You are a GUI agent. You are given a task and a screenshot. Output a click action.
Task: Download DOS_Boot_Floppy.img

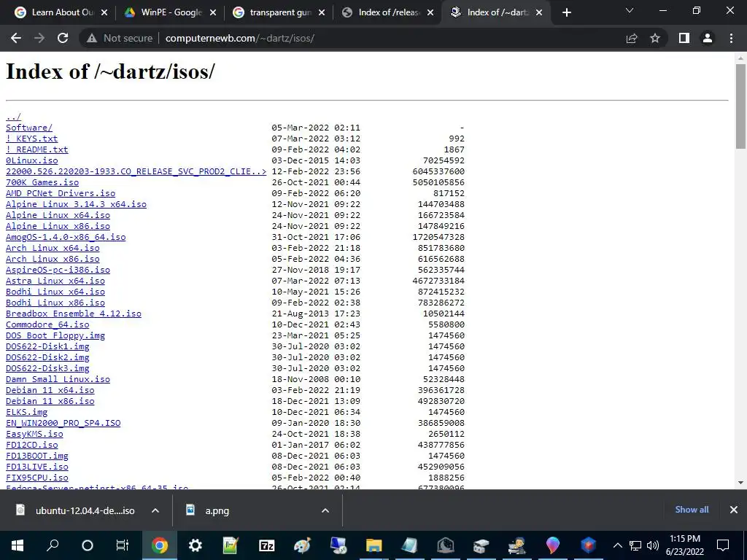pos(55,335)
